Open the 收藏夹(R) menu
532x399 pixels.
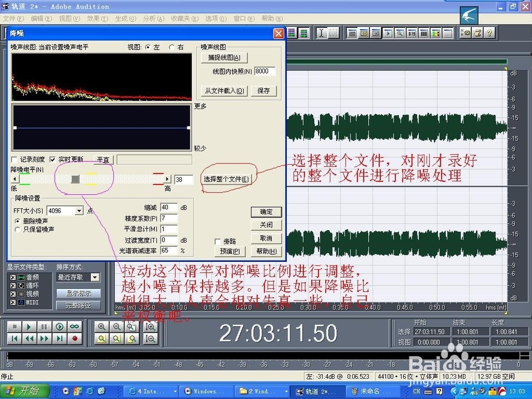[x=185, y=18]
